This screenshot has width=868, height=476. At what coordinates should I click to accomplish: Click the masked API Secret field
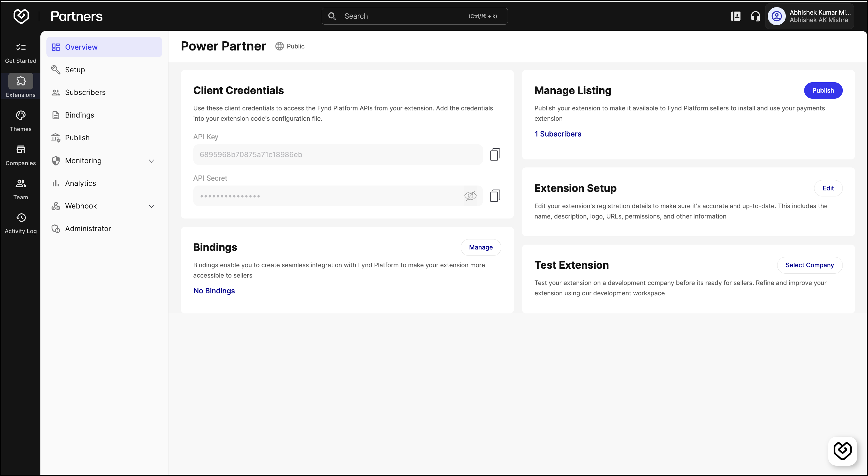[x=338, y=196]
